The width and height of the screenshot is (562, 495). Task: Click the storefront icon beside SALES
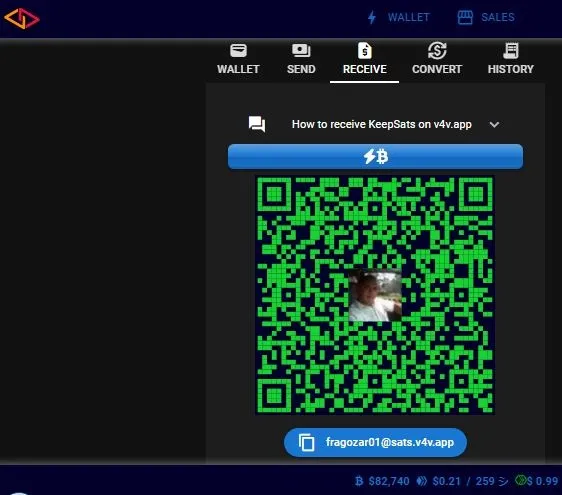465,17
